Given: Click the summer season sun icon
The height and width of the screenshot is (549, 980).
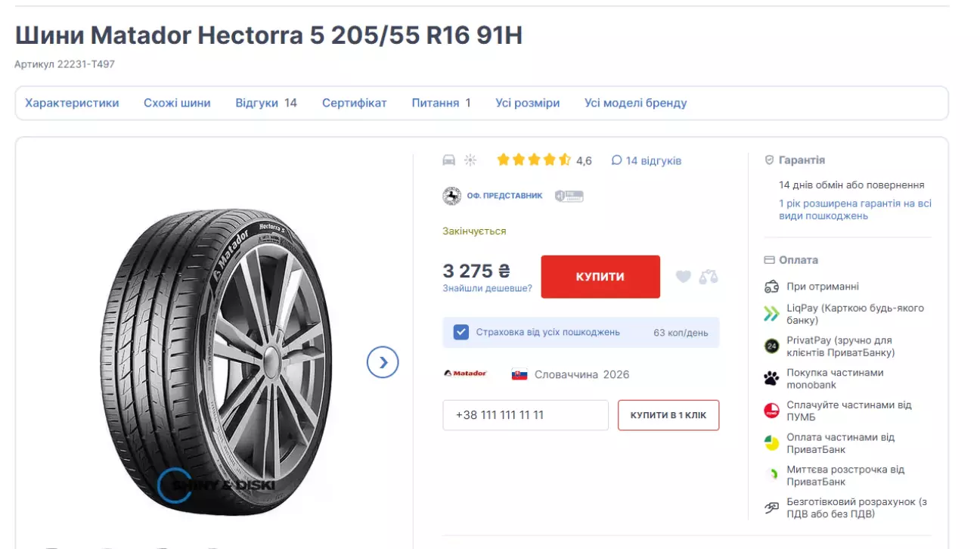Looking at the screenshot, I should click(x=470, y=160).
